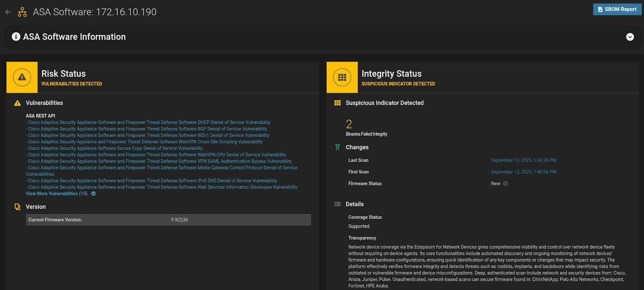644x290 pixels.
Task: Expand the ASA Software Information panel chevron
Action: 630,37
